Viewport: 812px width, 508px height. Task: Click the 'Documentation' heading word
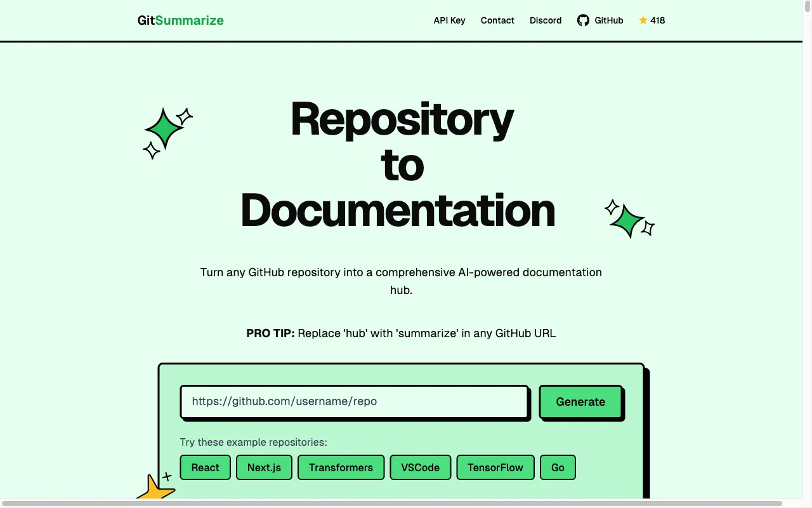tap(398, 210)
